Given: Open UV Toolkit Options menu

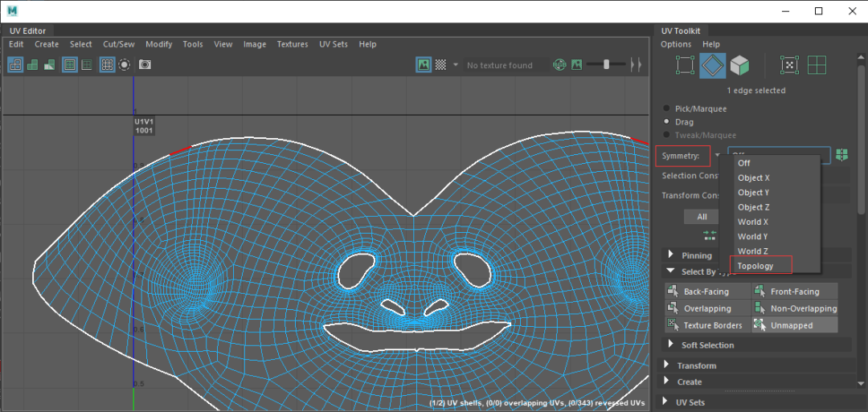Looking at the screenshot, I should (x=676, y=44).
